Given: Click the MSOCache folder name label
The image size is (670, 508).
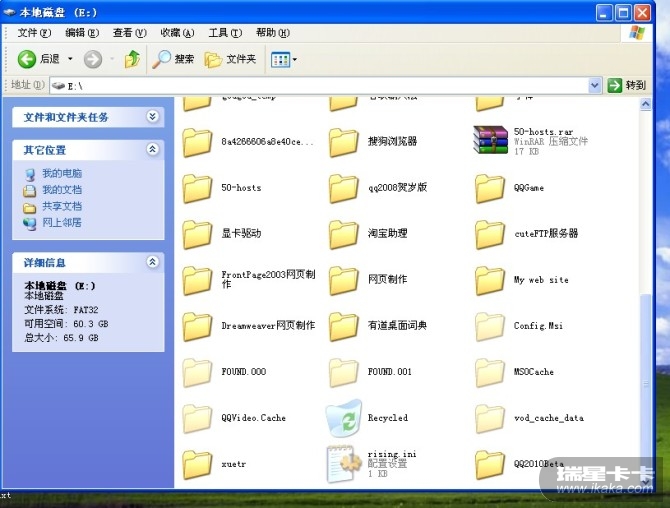Looking at the screenshot, I should click(534, 372).
